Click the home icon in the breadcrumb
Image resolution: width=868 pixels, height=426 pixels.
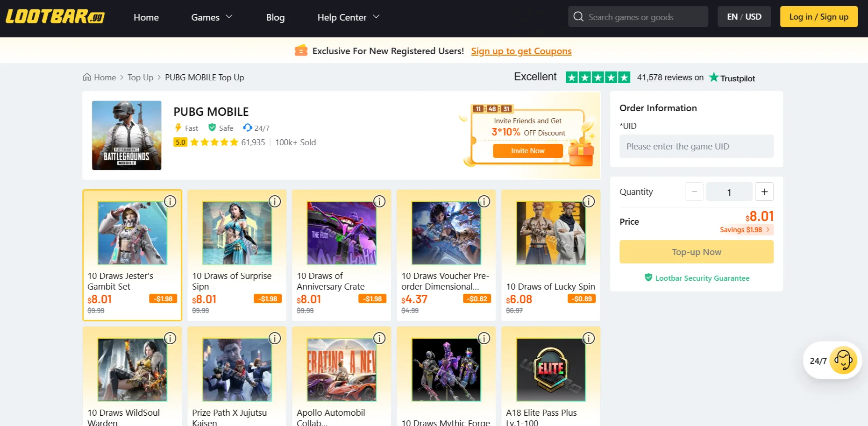[87, 77]
